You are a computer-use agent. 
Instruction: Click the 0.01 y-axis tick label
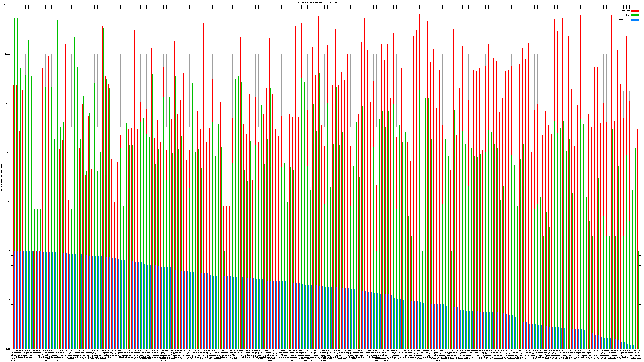[8, 349]
